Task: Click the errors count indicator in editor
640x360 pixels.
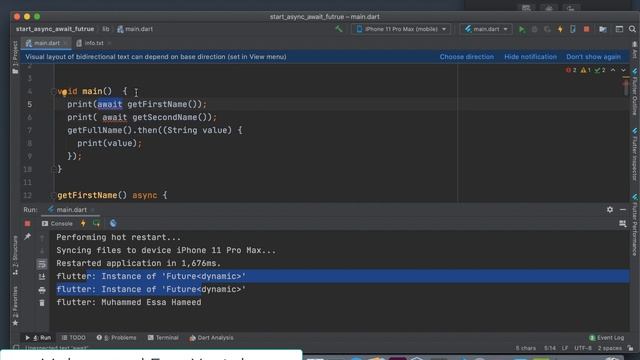Action: pos(571,70)
